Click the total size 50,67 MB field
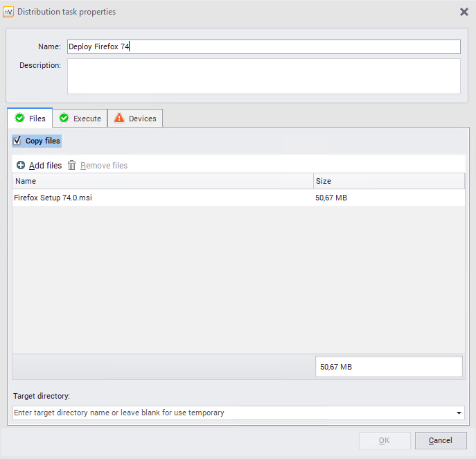The width and height of the screenshot is (476, 459). [389, 367]
